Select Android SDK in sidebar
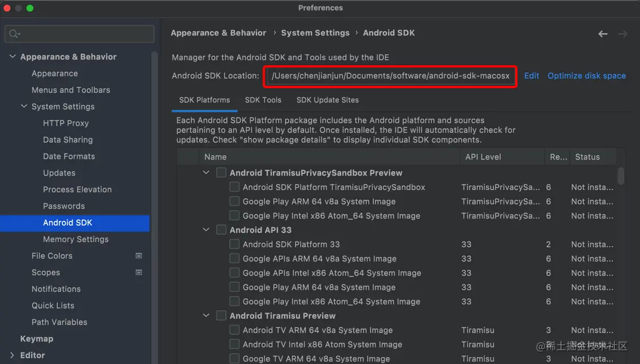 74,223
